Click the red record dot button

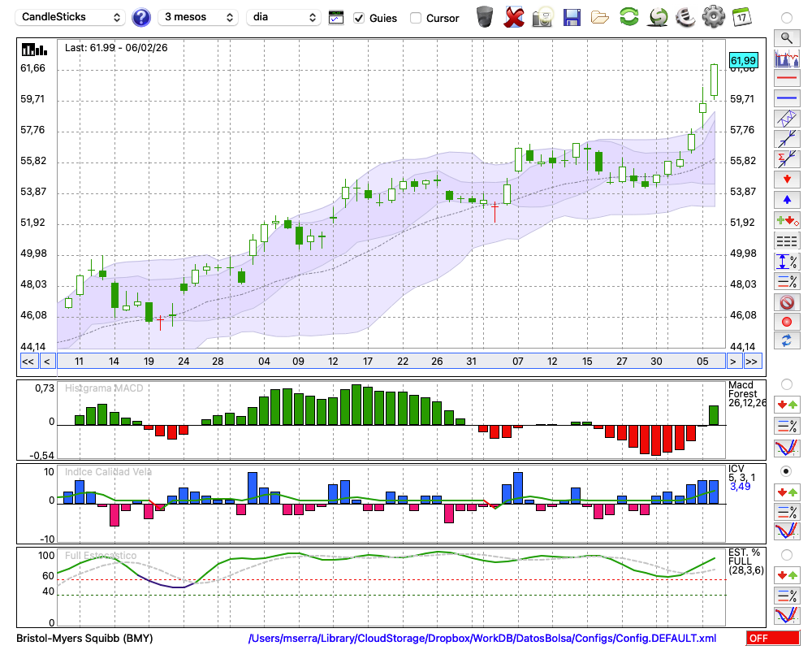click(x=787, y=322)
